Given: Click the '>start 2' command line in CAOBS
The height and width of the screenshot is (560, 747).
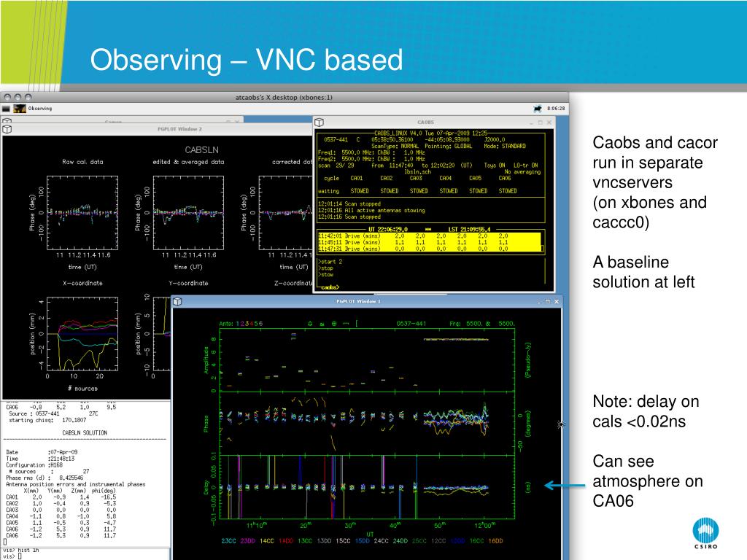Looking at the screenshot, I should click(x=330, y=262).
